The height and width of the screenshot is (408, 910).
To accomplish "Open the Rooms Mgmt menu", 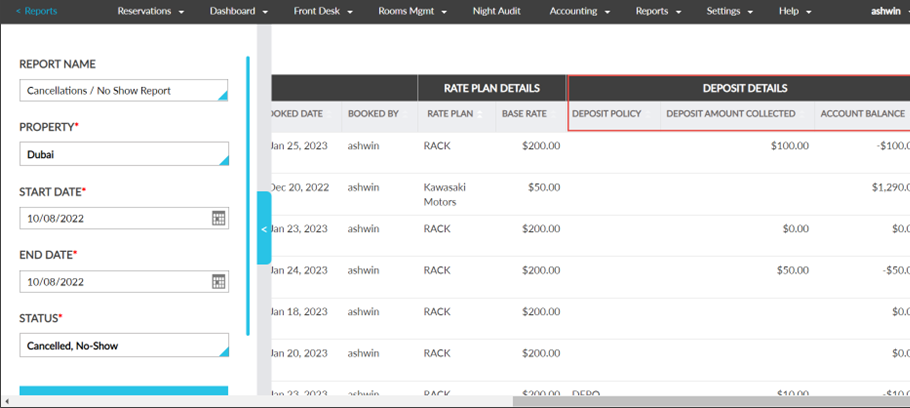I will point(412,11).
